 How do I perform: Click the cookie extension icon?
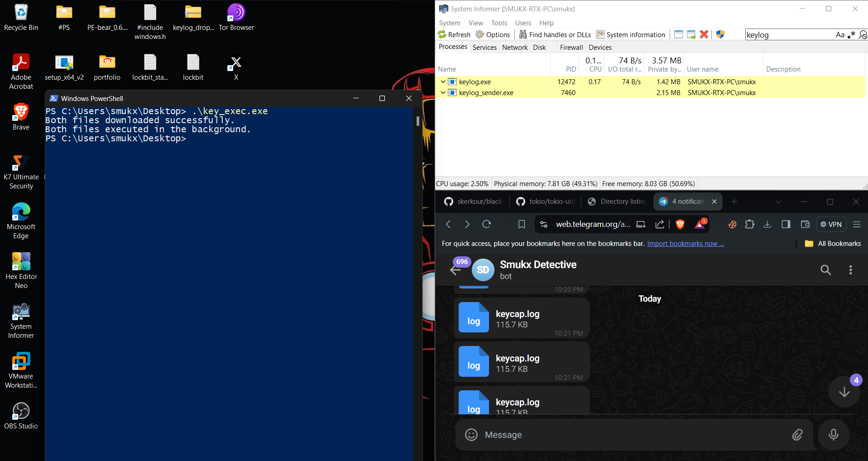click(732, 224)
